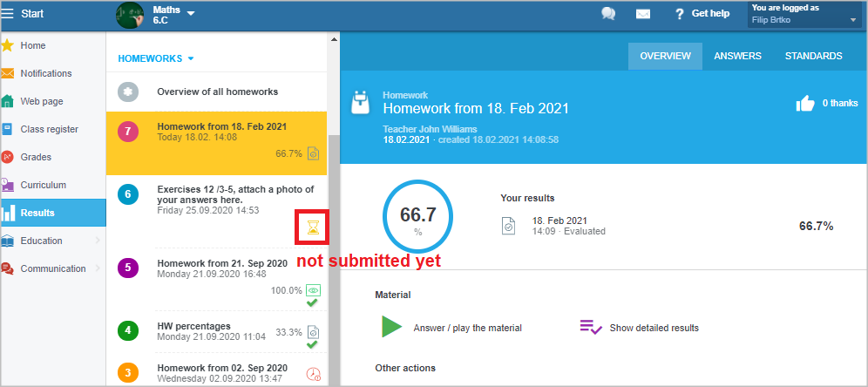Click the number 6 homework badge
This screenshot has width=868, height=387.
pos(128,194)
